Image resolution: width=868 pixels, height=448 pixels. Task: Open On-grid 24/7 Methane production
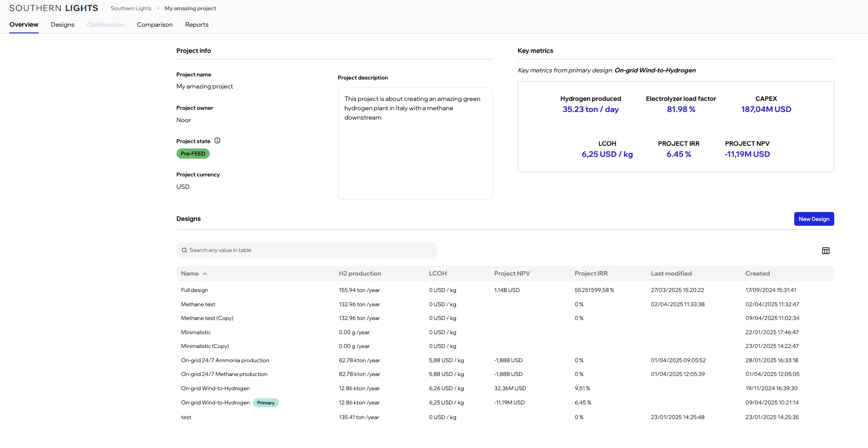point(505,374)
